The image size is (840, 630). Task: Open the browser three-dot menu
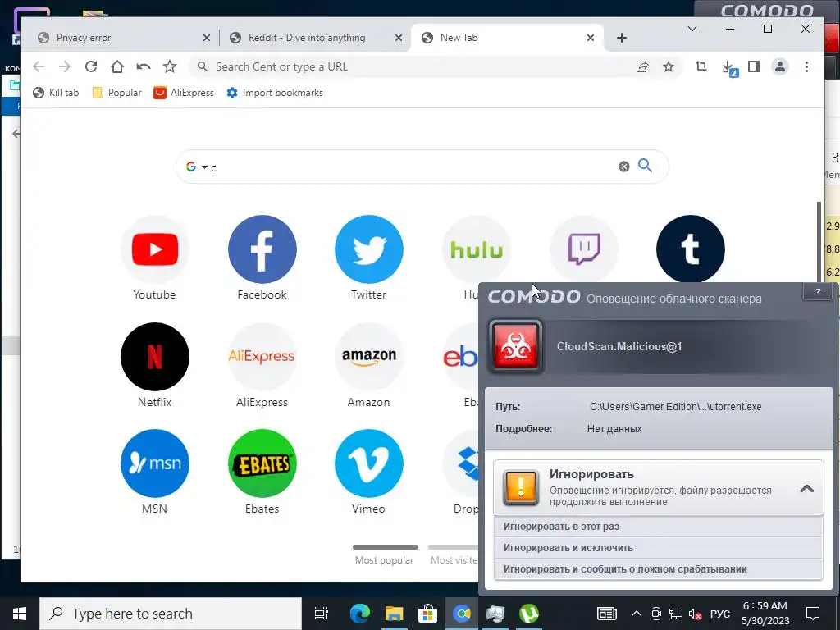806,66
